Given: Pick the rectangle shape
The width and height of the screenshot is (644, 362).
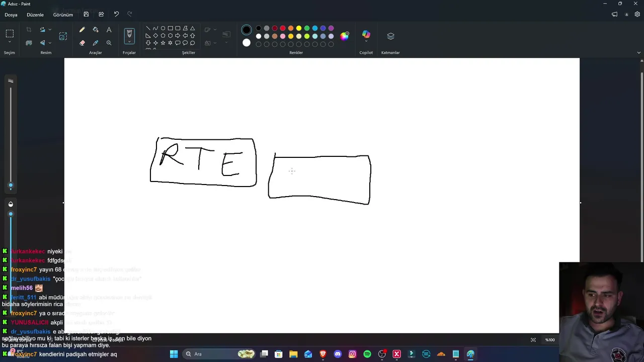Looking at the screenshot, I should point(170,28).
